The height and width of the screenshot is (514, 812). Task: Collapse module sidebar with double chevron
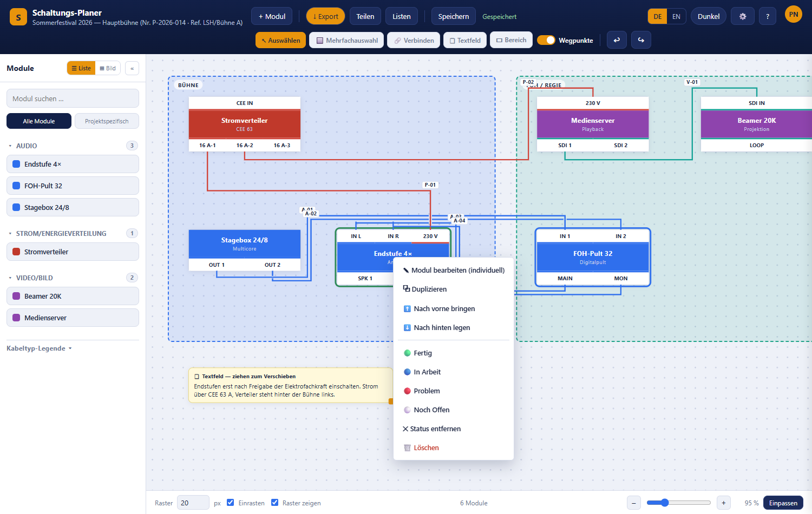132,68
